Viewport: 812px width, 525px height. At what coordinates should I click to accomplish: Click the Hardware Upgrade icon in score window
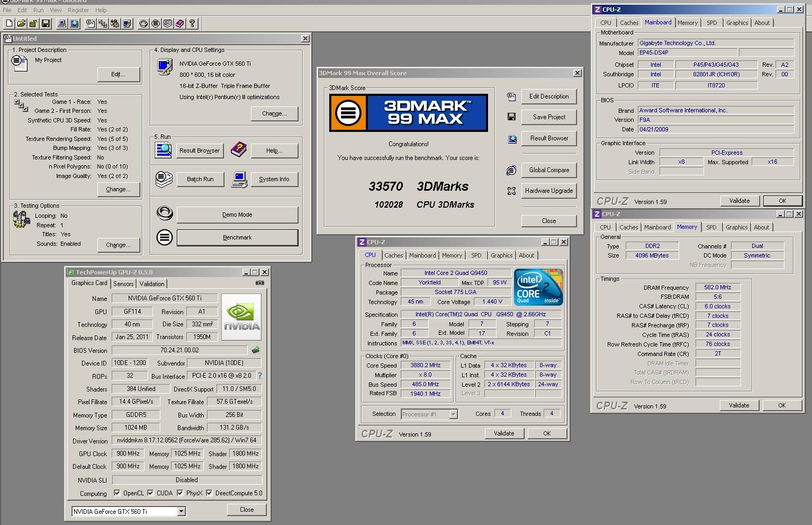click(511, 191)
